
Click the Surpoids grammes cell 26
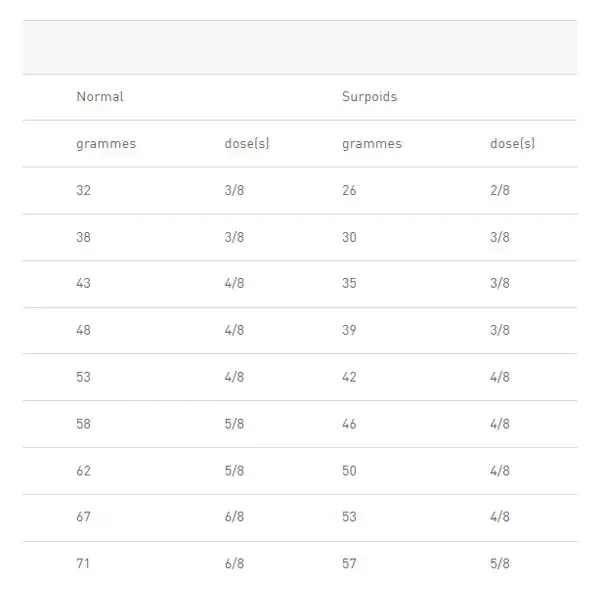click(x=349, y=190)
